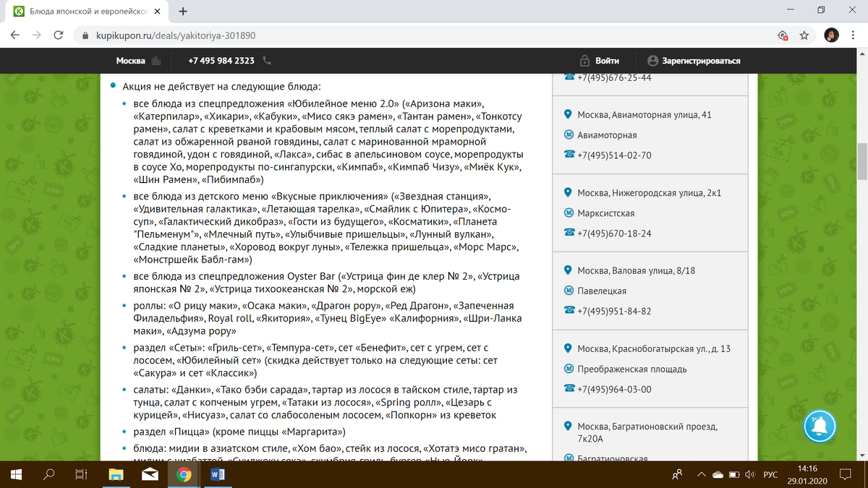This screenshot has width=868, height=488.
Task: Click the Нижегородская улица, 2к1 address
Action: [x=650, y=193]
